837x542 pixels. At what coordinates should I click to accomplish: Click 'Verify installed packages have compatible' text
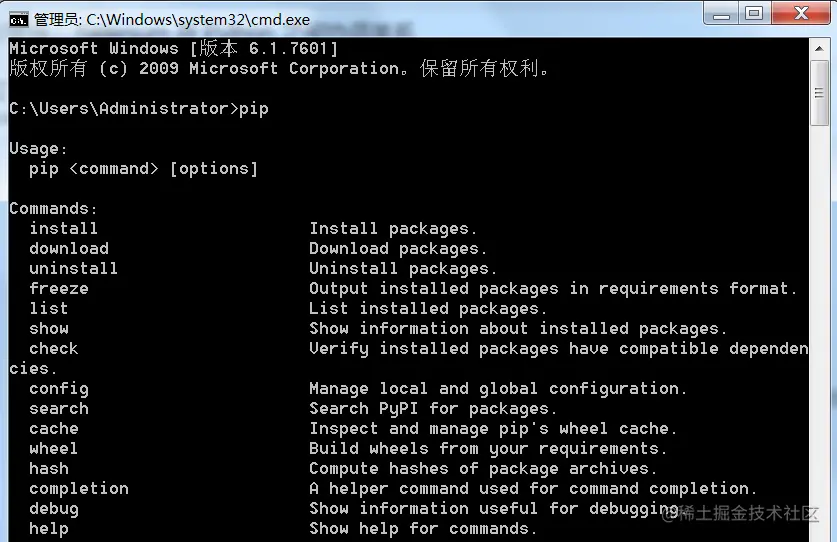(514, 349)
